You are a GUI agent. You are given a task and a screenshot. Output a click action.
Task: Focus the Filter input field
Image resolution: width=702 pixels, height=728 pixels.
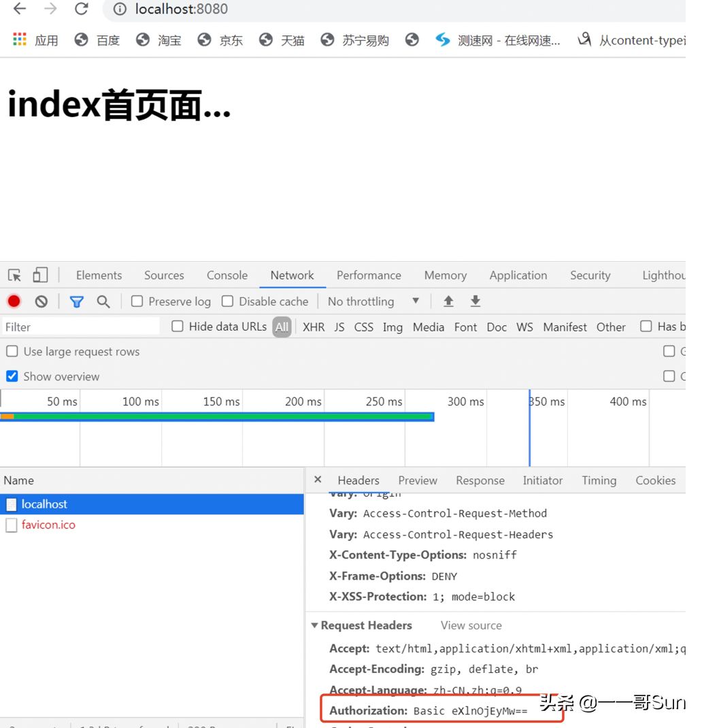coord(81,327)
